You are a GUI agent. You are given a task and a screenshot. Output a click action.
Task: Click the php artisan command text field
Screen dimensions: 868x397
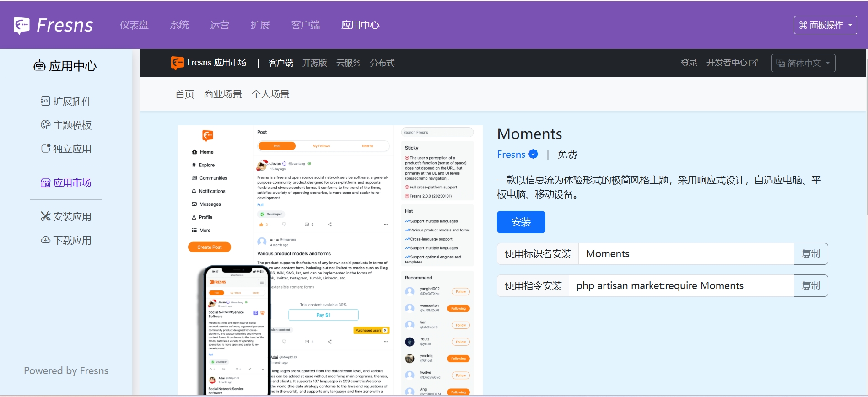point(681,286)
